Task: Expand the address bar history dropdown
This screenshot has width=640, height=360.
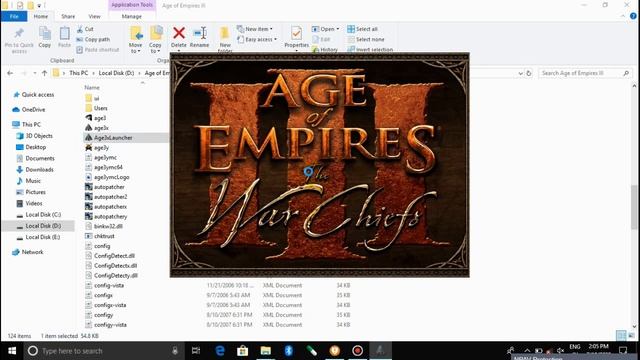Action: [x=520, y=73]
